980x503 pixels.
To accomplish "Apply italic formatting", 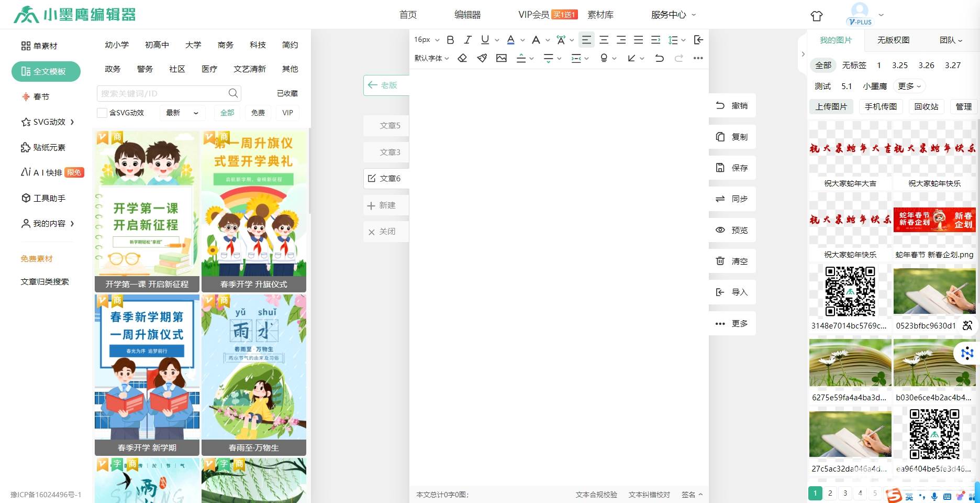I will [x=467, y=40].
